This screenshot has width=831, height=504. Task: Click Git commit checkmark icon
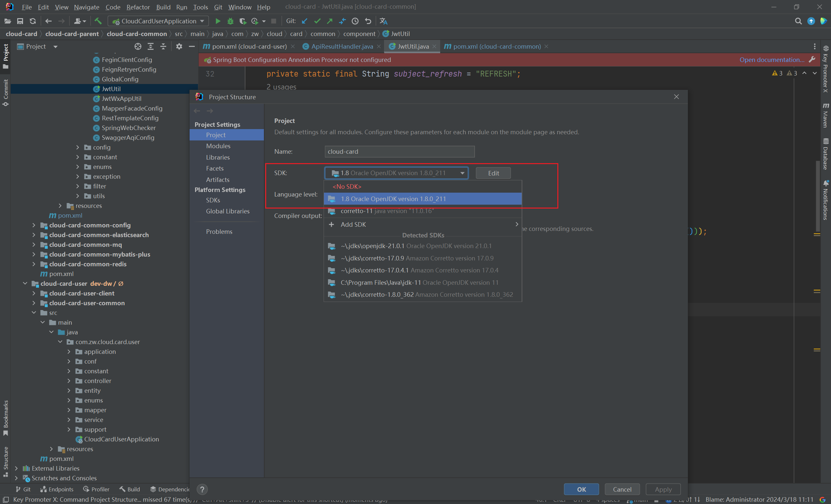pyautogui.click(x=317, y=21)
